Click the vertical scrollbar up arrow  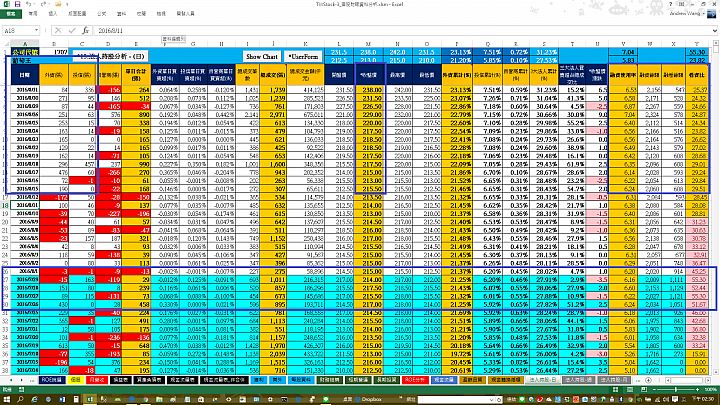click(x=715, y=44)
